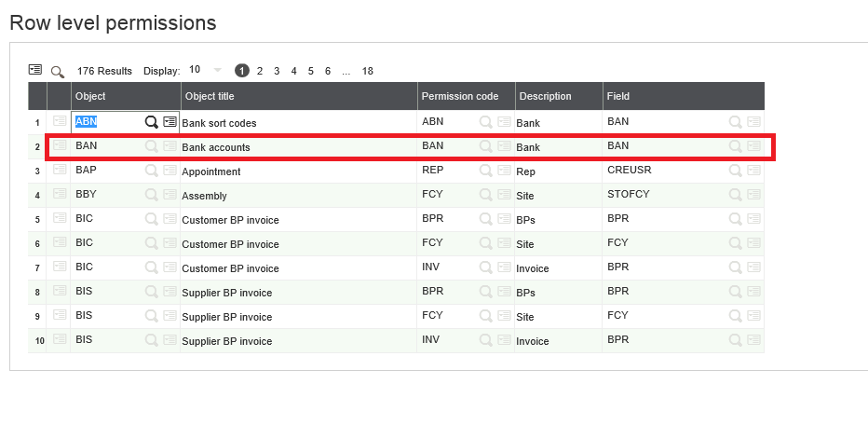
Task: Click magnifier in BAN object cell
Action: tap(152, 146)
